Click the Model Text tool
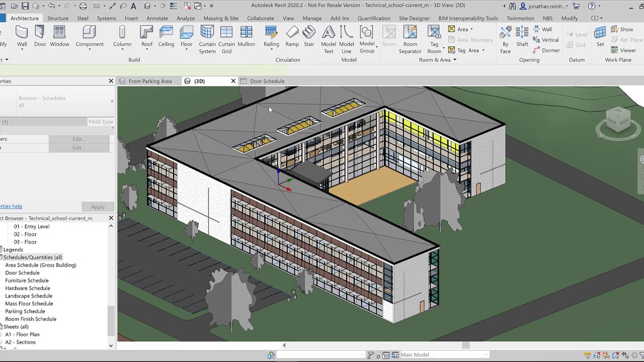The image size is (644, 362). (x=329, y=40)
